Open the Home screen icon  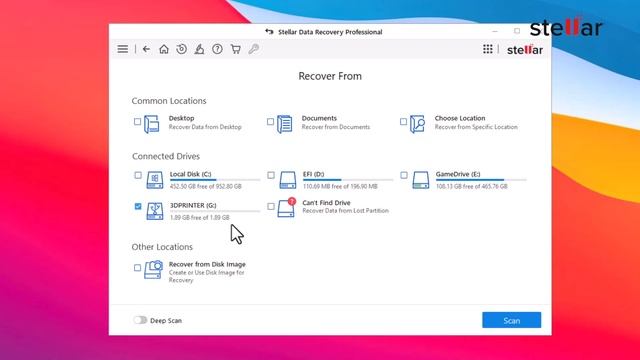[164, 49]
